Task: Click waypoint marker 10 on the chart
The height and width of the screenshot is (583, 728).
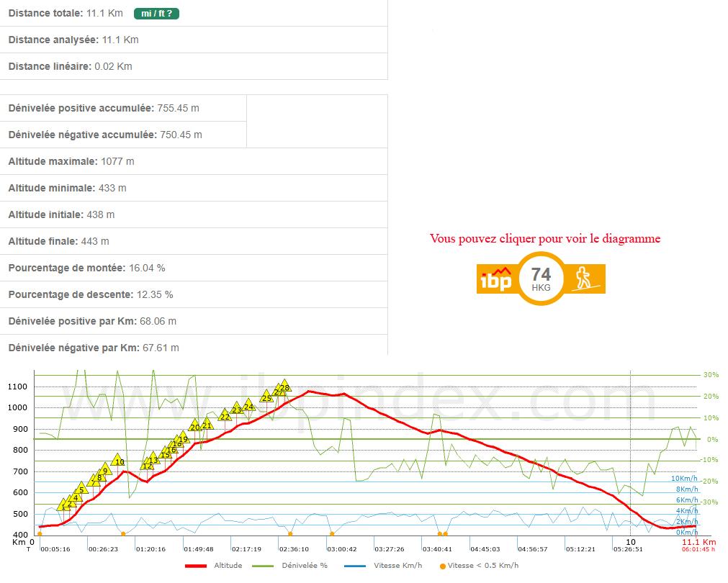Action: (119, 461)
